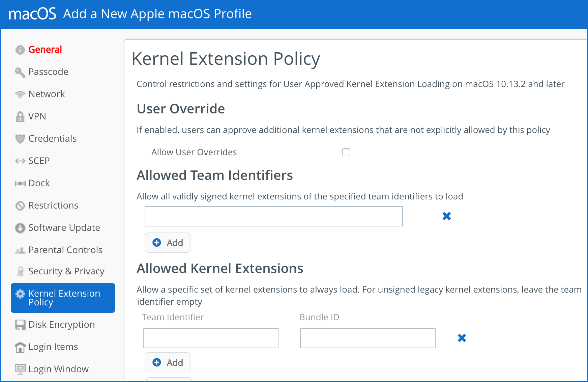The height and width of the screenshot is (382, 588).
Task: Click the Network wifi icon
Action: pos(20,94)
